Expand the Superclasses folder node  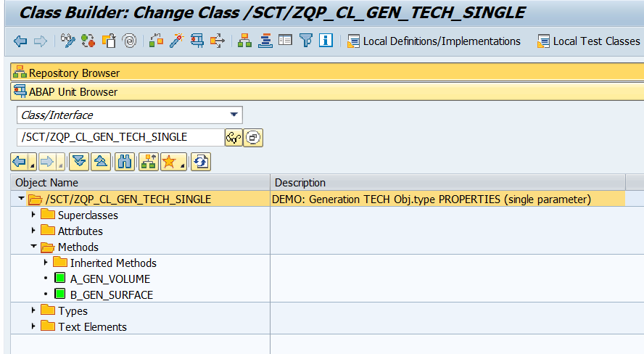[x=33, y=215]
